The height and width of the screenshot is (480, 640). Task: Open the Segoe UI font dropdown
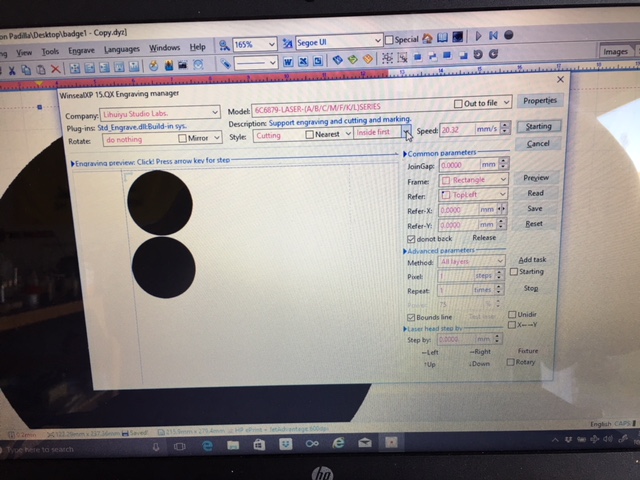(x=378, y=41)
